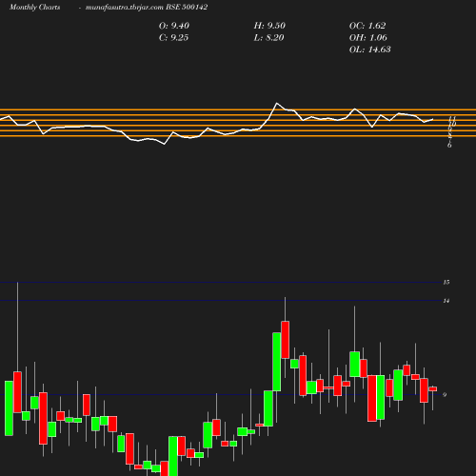Select the tallest green candle body before the peak
Image resolution: width=476 pixels, height=476 pixels.
coord(277,362)
